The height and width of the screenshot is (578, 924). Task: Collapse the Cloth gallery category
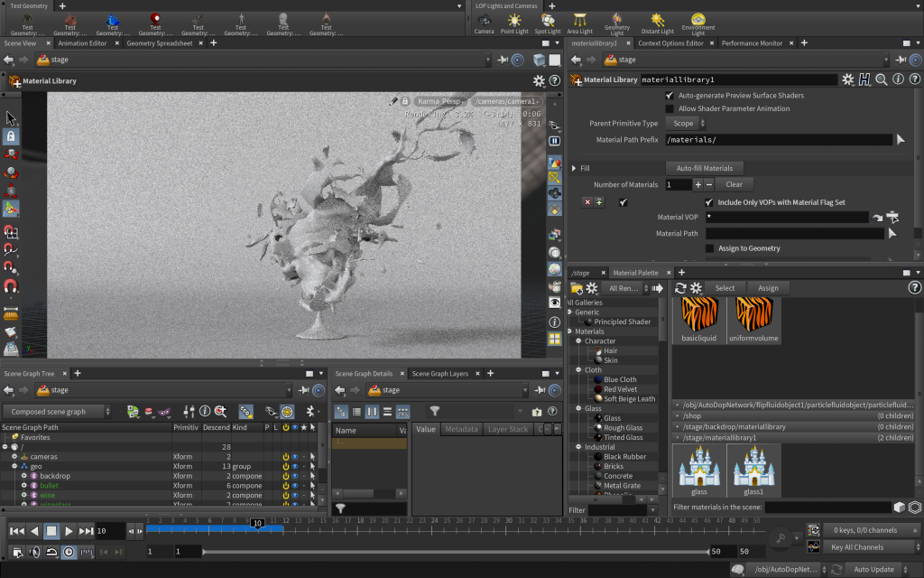[578, 369]
